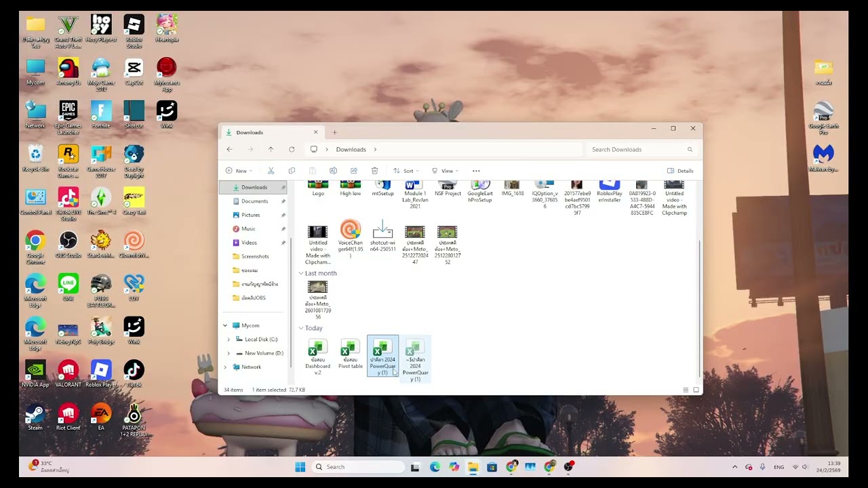Toggle the Details pane button
This screenshot has width=868, height=488.
tap(680, 171)
